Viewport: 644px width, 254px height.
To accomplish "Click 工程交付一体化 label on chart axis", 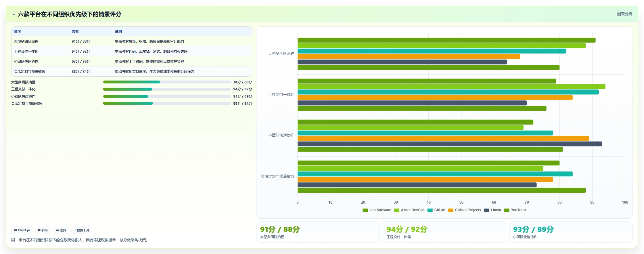I will point(281,94).
